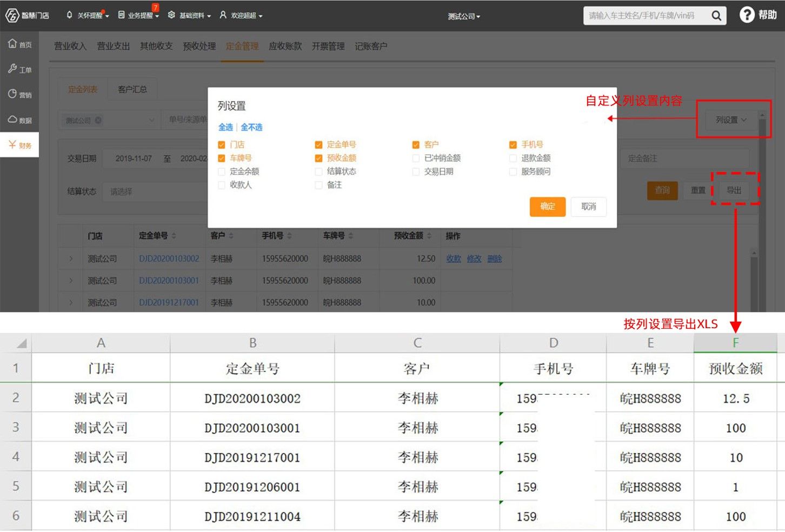Select spreadsheet column F header
The width and height of the screenshot is (785, 532).
735,343
